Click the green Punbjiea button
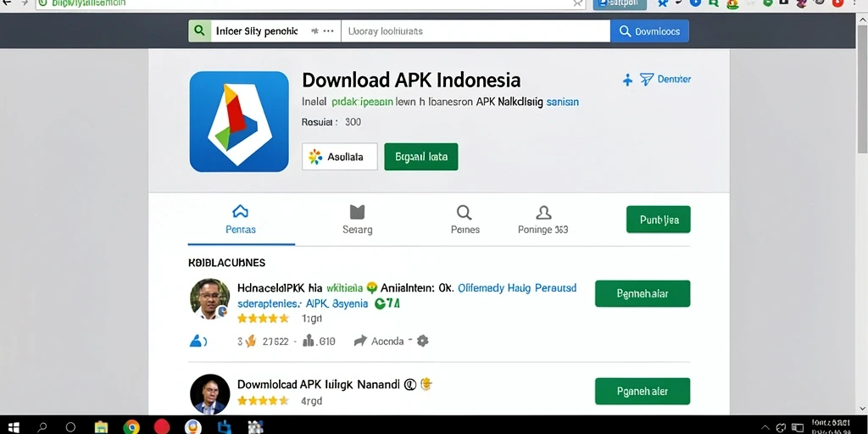This screenshot has width=868, height=434. 658,220
